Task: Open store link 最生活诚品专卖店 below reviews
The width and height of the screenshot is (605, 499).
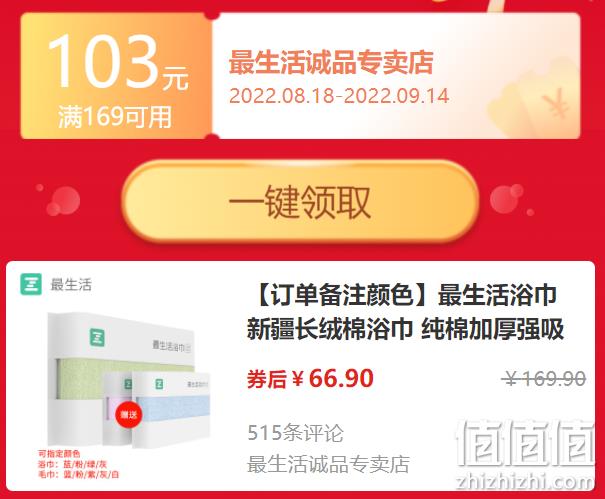Action: [328, 464]
